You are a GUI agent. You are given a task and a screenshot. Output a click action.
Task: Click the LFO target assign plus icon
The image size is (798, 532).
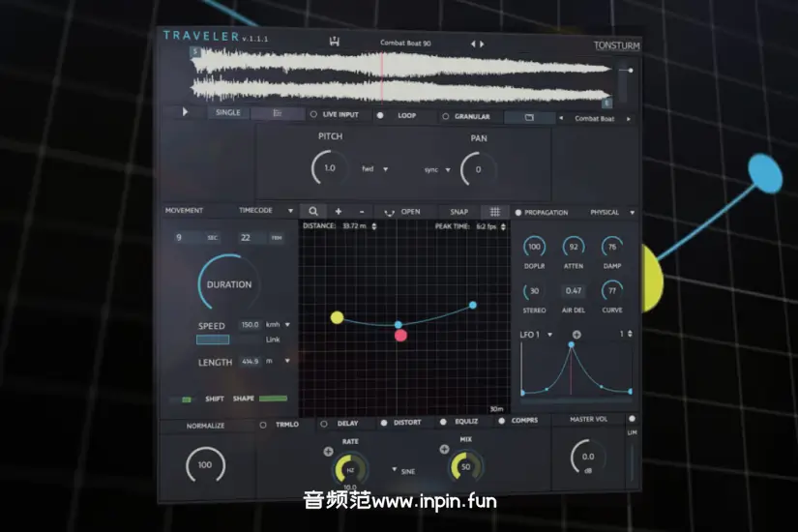[576, 335]
